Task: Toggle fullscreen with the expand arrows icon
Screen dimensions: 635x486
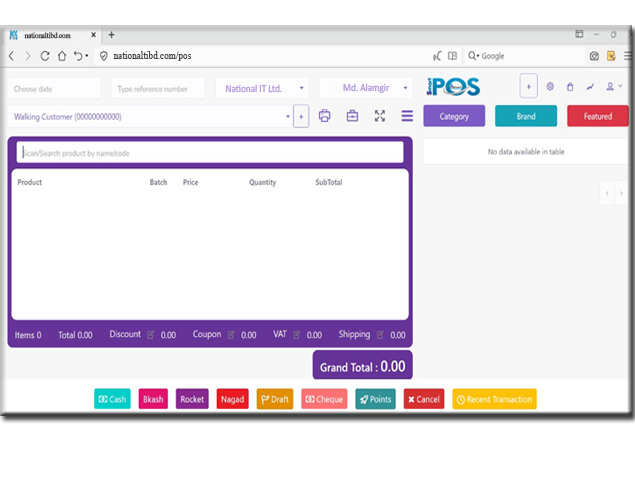Action: 380,116
